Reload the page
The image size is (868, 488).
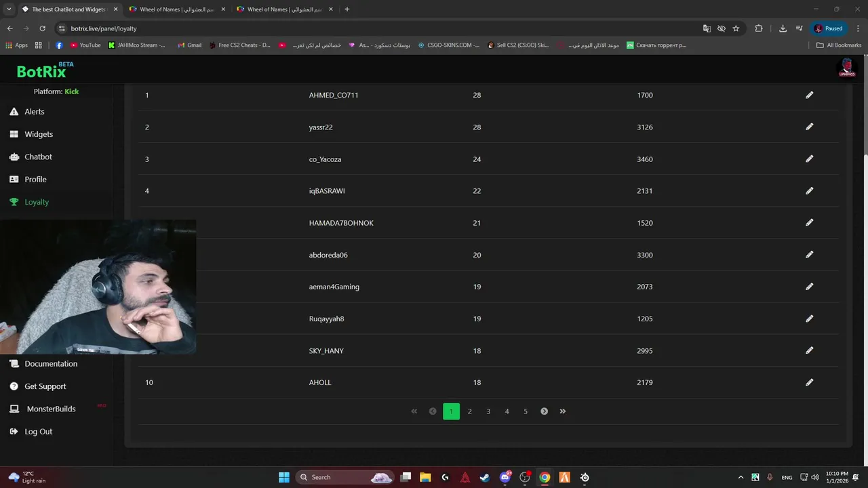[x=42, y=28]
